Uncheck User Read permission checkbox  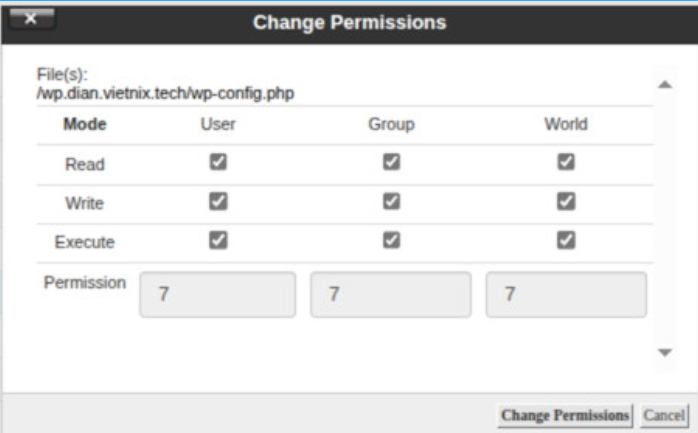(x=217, y=162)
